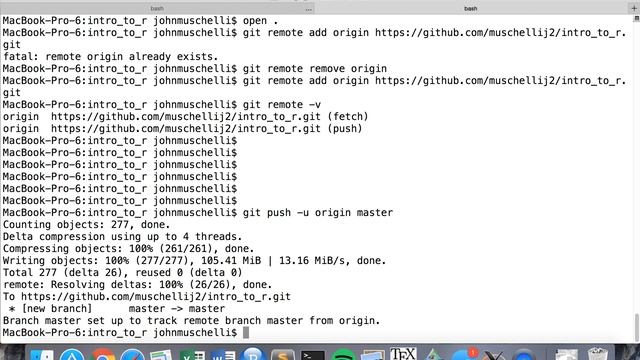Open Safari compass icon in dock
This screenshot has height=360, width=640.
pyautogui.click(x=132, y=354)
